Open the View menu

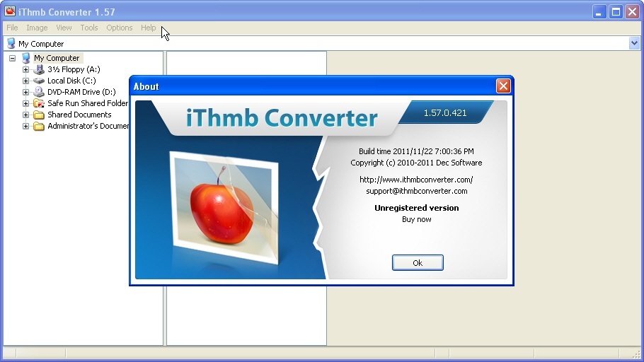pyautogui.click(x=64, y=28)
